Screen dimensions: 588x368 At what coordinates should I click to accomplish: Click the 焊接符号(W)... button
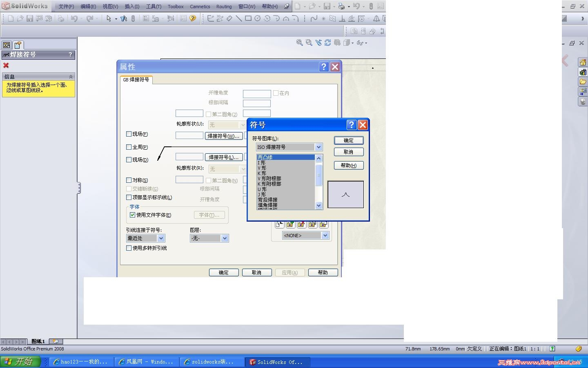point(223,136)
